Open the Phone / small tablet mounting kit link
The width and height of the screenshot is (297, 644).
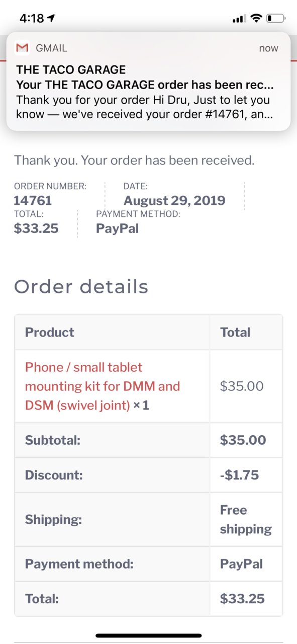(103, 386)
